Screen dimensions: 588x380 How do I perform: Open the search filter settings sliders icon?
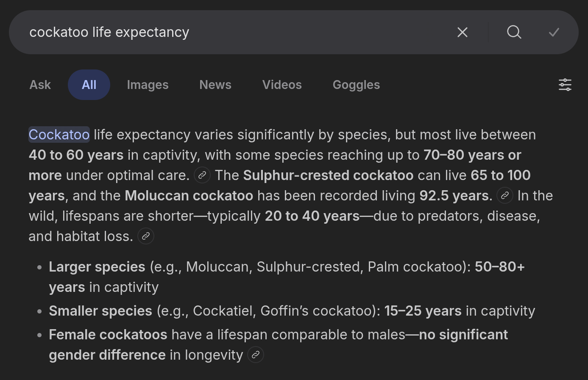tap(565, 85)
